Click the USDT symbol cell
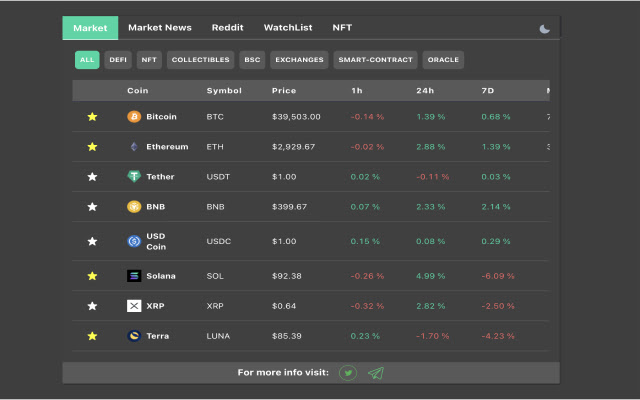Screen dimensions: 640x400 pos(218,177)
